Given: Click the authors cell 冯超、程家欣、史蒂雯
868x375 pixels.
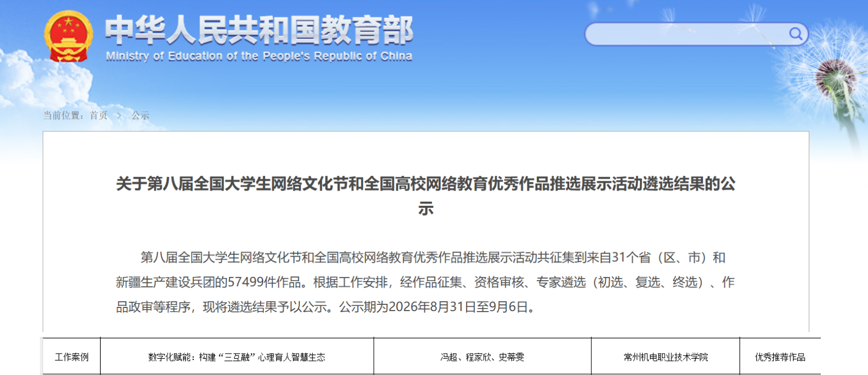Looking at the screenshot, I should tap(482, 357).
